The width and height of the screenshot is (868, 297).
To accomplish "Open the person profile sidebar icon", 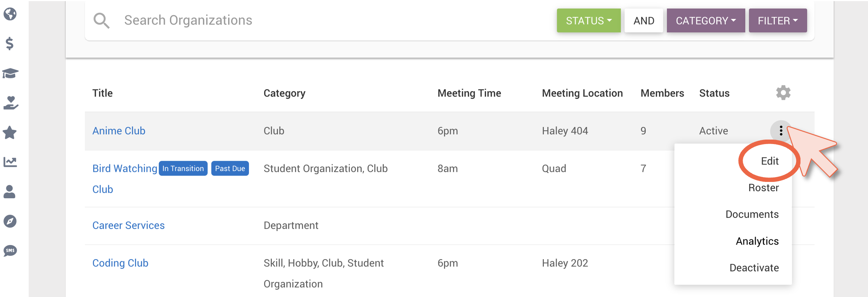I will click(x=9, y=192).
